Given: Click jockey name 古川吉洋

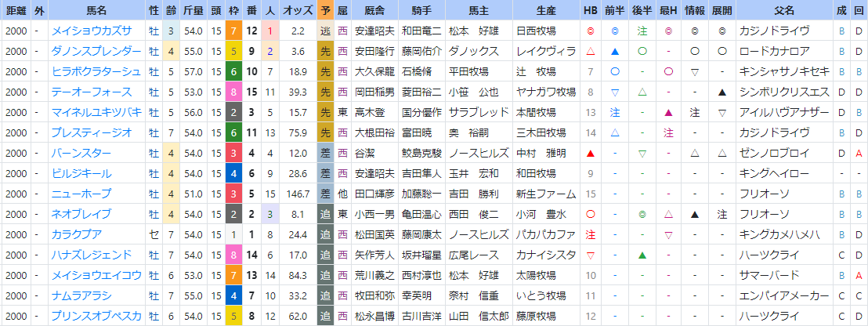Looking at the screenshot, I should pos(421,316).
